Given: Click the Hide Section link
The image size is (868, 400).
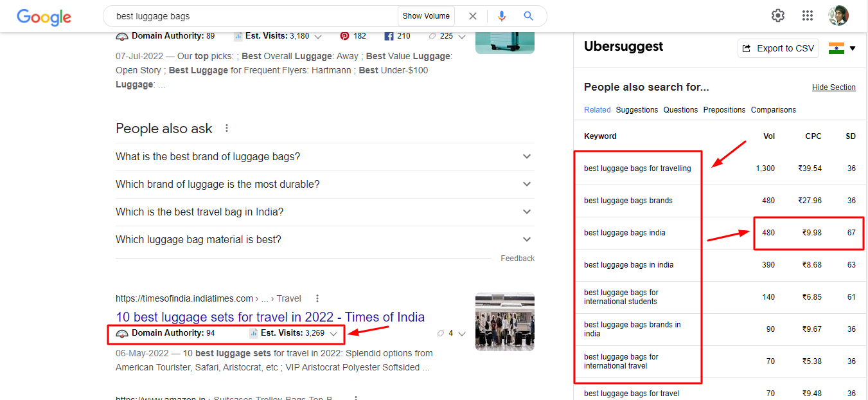Looking at the screenshot, I should 834,87.
